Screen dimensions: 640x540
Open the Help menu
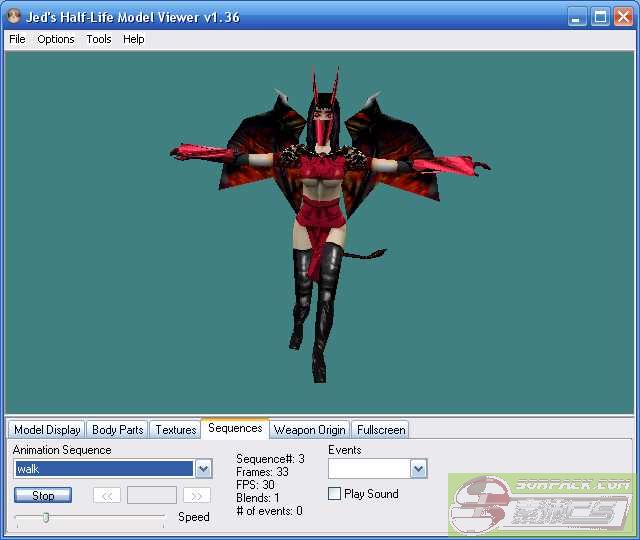134,39
